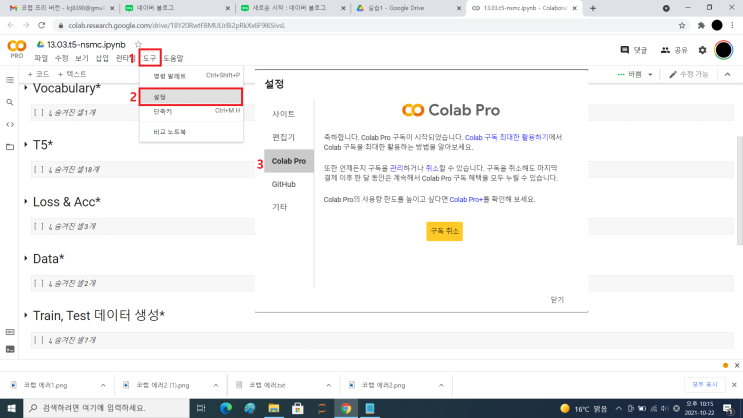Open the Files folder sidebar icon
Viewport: 743px width, 418px height.
click(x=10, y=147)
